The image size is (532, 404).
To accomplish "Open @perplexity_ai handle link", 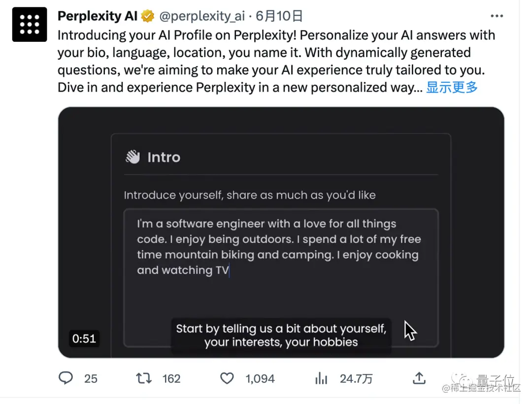I will point(202,16).
